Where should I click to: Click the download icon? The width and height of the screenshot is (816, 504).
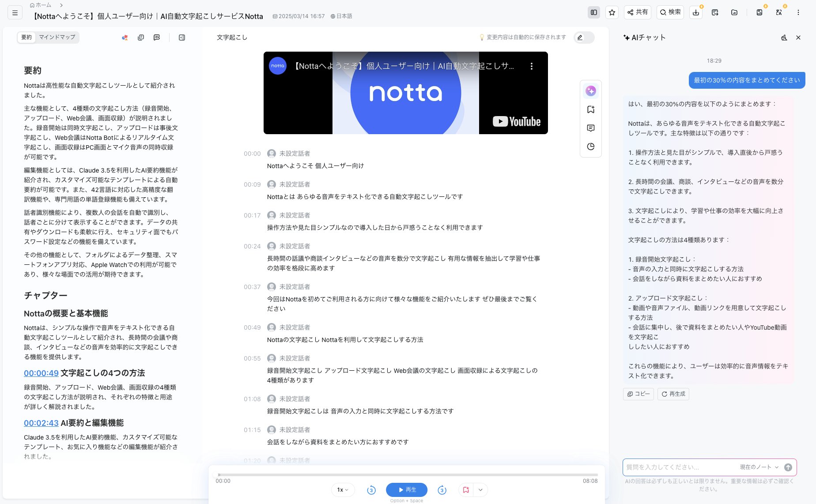[696, 12]
